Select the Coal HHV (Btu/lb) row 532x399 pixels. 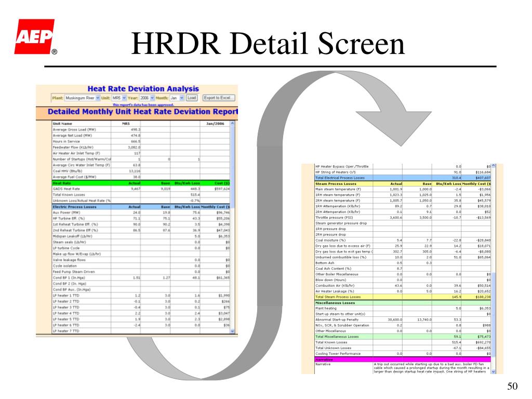[x=141, y=171]
